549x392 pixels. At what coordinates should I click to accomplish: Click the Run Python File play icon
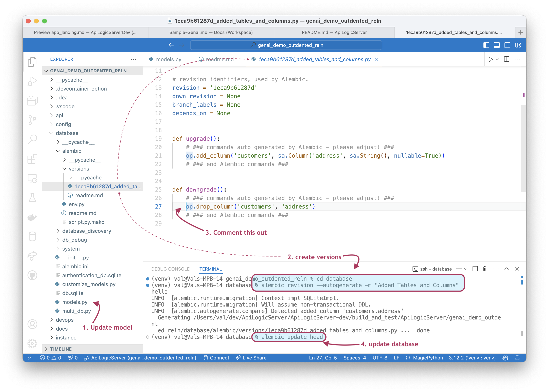point(490,59)
